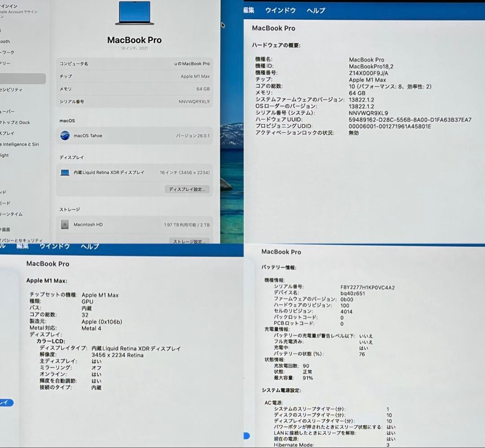Click serial NNVWQR9XL9 in the settings シリアル番号 row
This screenshot has height=448, width=485.
[x=194, y=101]
